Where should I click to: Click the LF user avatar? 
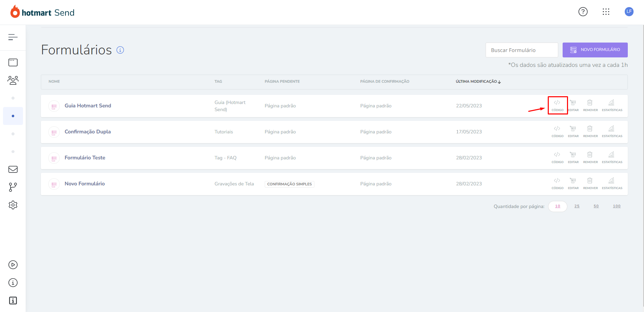click(629, 11)
